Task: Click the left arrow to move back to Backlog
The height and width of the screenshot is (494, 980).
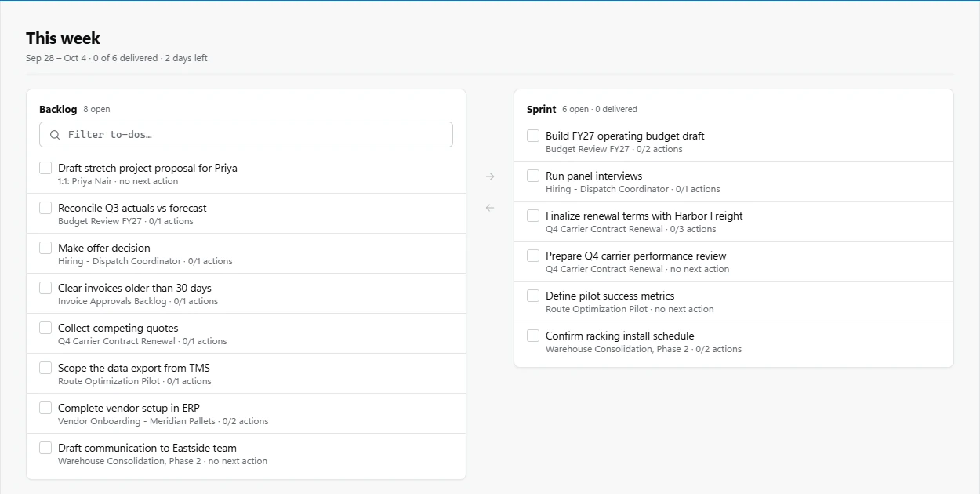Action: click(490, 208)
